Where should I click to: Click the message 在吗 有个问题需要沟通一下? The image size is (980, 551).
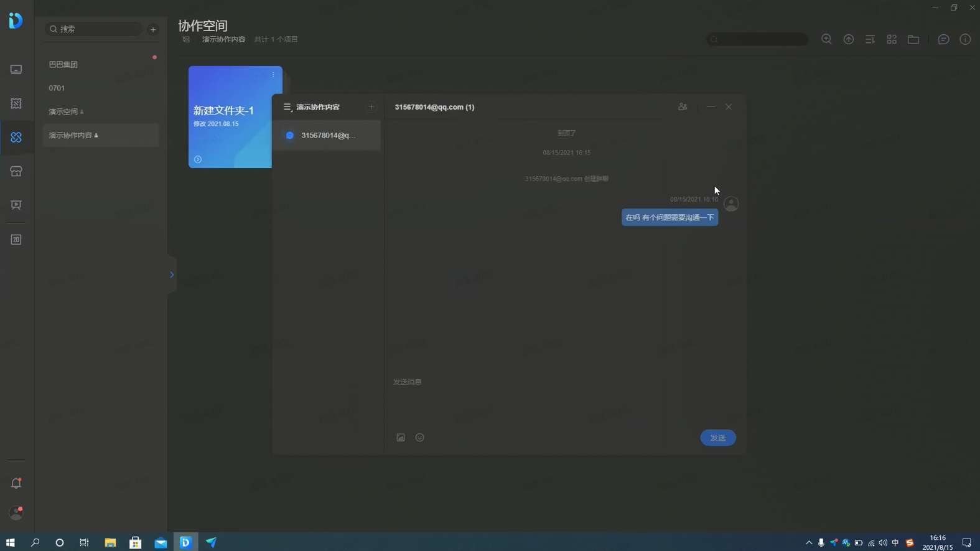670,217
